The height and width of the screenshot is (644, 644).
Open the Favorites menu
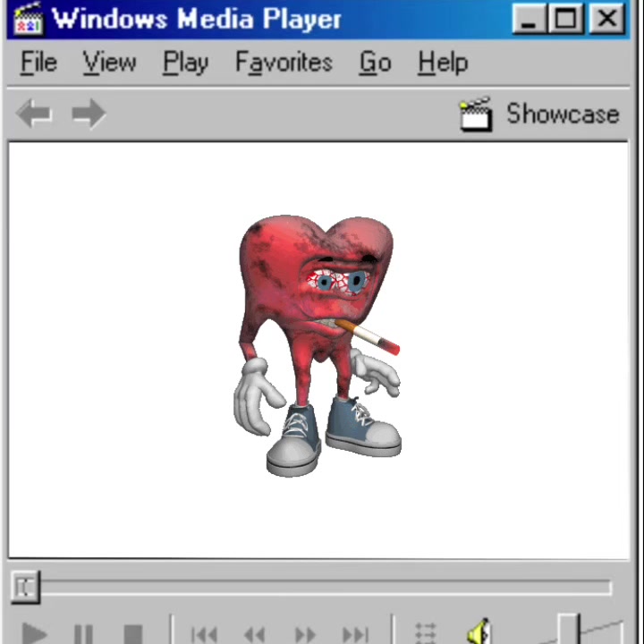284,63
